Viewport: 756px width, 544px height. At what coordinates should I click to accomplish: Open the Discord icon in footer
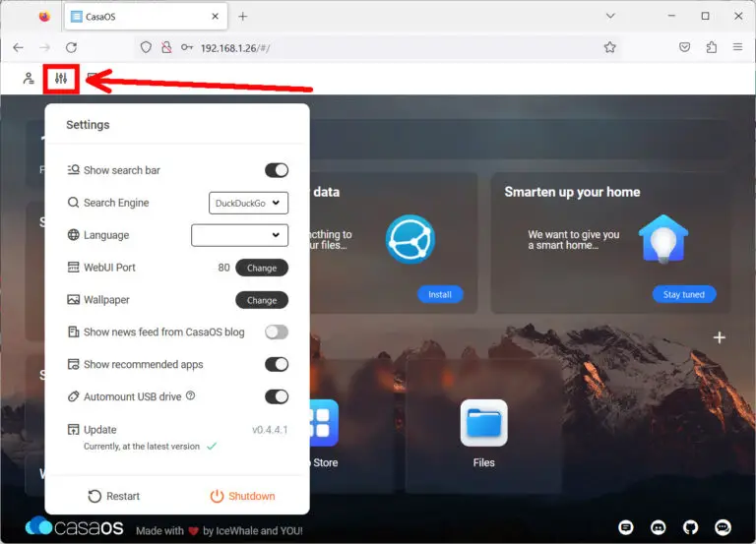pyautogui.click(x=657, y=527)
